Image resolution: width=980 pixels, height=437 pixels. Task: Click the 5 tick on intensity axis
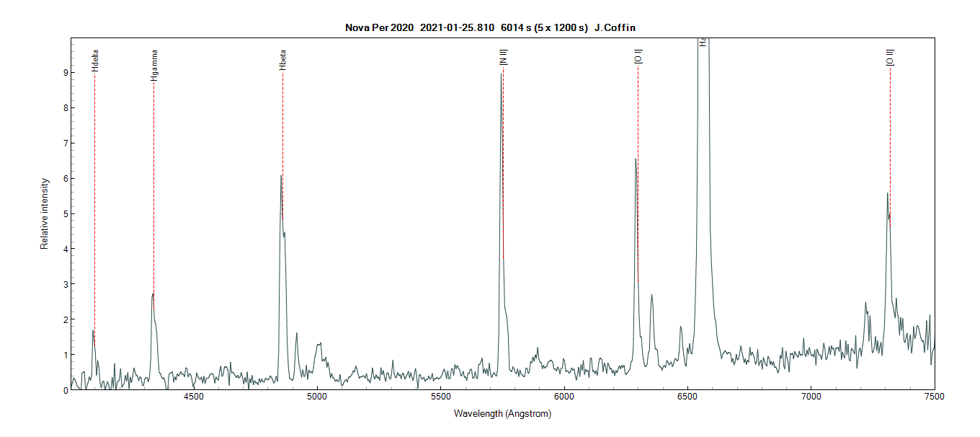(65, 213)
